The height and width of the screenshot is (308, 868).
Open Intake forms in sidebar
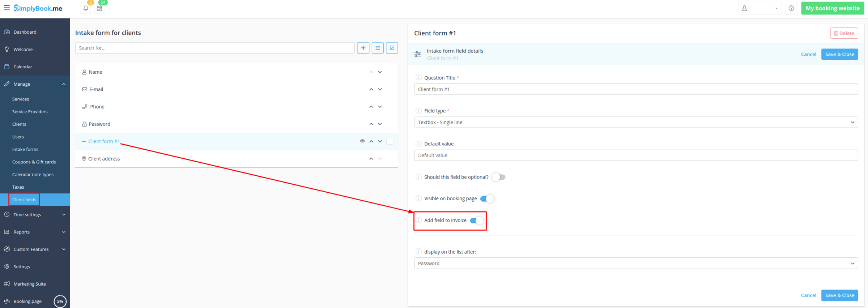(x=25, y=149)
